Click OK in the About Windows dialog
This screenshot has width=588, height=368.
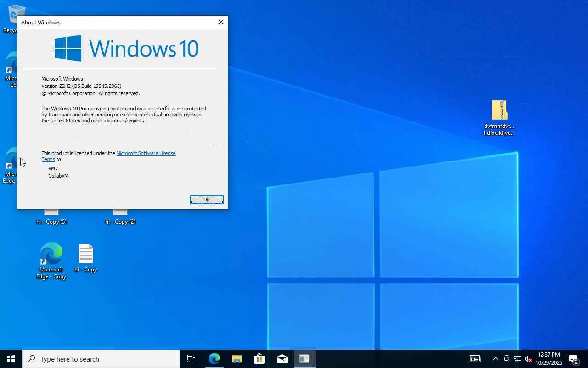(207, 199)
